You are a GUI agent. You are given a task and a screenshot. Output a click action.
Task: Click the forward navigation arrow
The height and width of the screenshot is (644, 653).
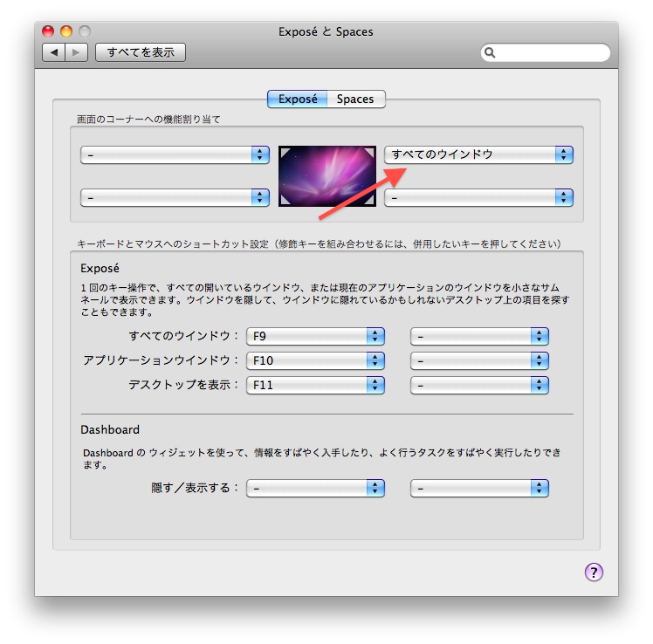click(76, 52)
